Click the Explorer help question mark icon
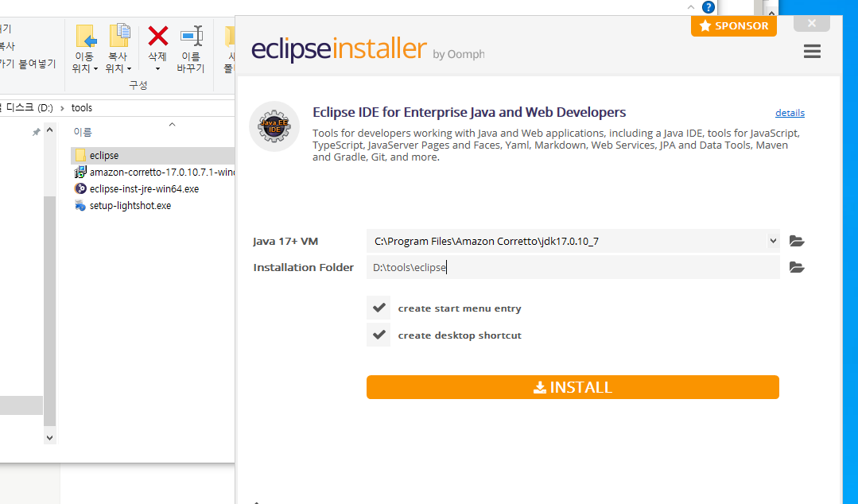 [x=708, y=7]
